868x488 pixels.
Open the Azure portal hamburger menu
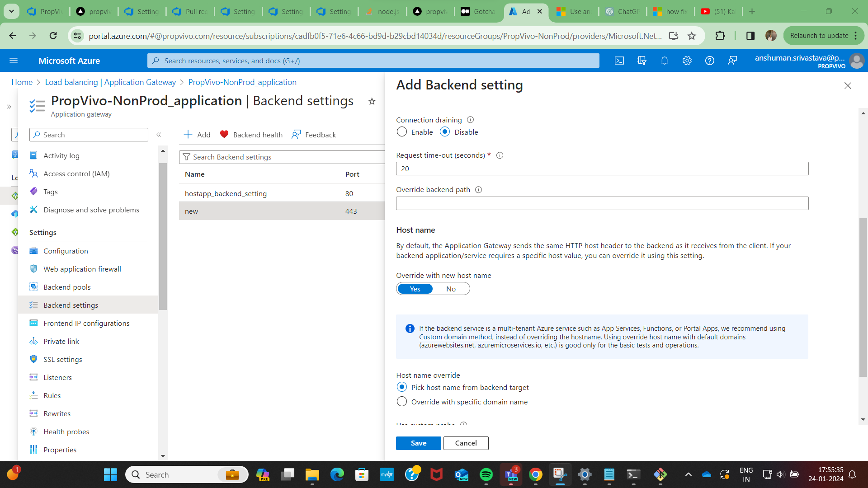click(x=14, y=61)
